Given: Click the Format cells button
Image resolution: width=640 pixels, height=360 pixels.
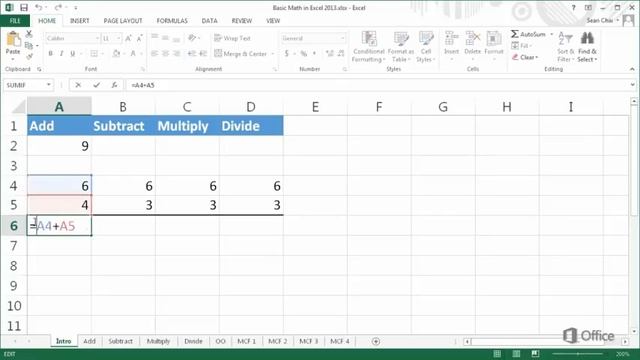Looking at the screenshot, I should [x=494, y=47].
